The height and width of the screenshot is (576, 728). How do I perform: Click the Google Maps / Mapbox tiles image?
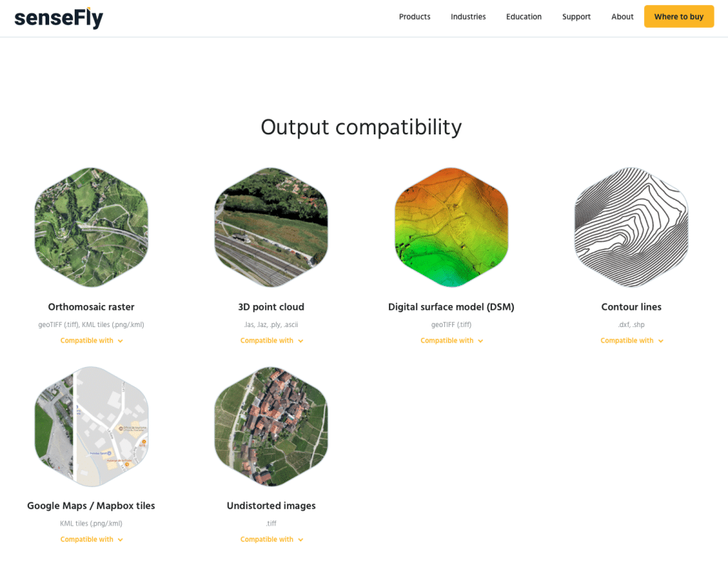coord(92,427)
